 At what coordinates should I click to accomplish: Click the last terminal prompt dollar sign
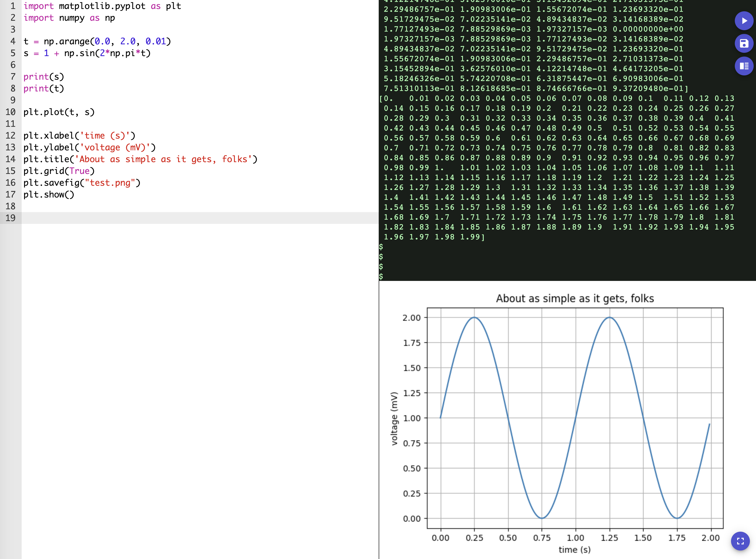381,276
